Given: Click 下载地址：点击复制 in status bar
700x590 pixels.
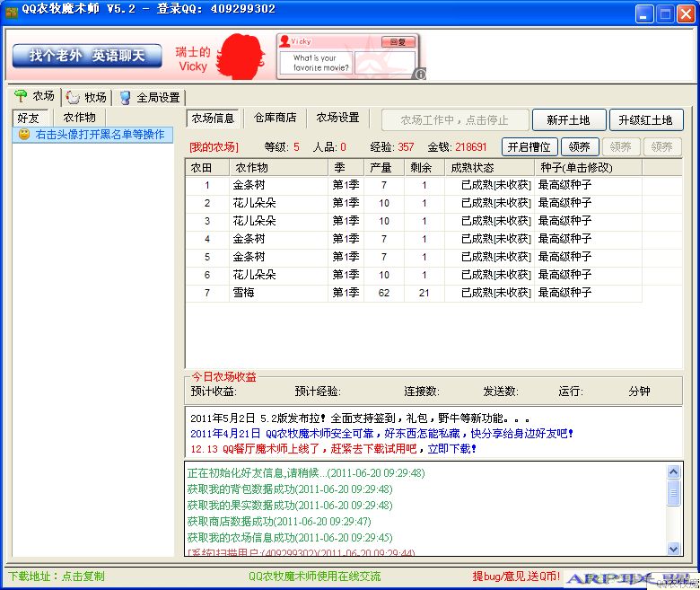Looking at the screenshot, I should pyautogui.click(x=57, y=577).
